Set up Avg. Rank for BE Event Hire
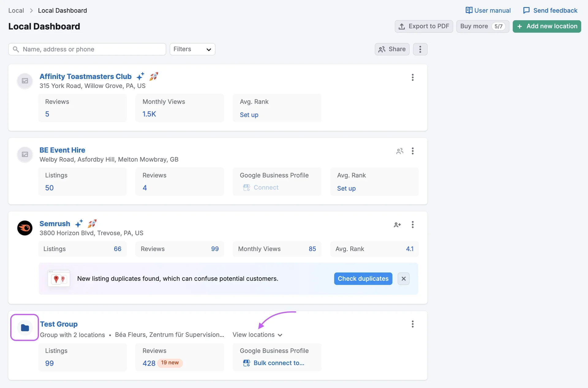Screen dimensions: 588x388 coord(346,188)
